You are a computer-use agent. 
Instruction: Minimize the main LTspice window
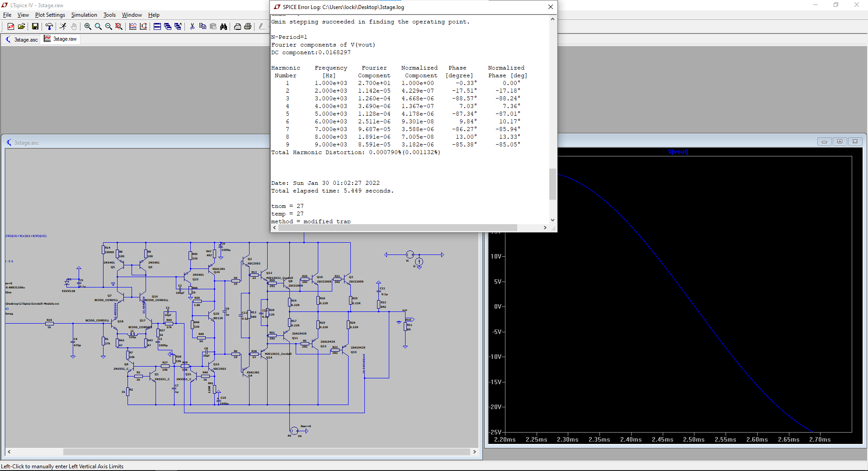816,5
